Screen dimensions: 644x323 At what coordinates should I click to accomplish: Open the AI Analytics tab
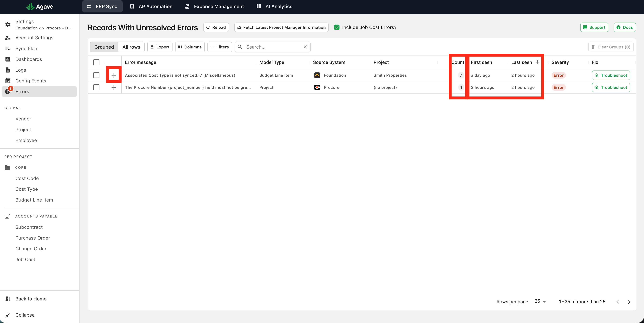274,7
